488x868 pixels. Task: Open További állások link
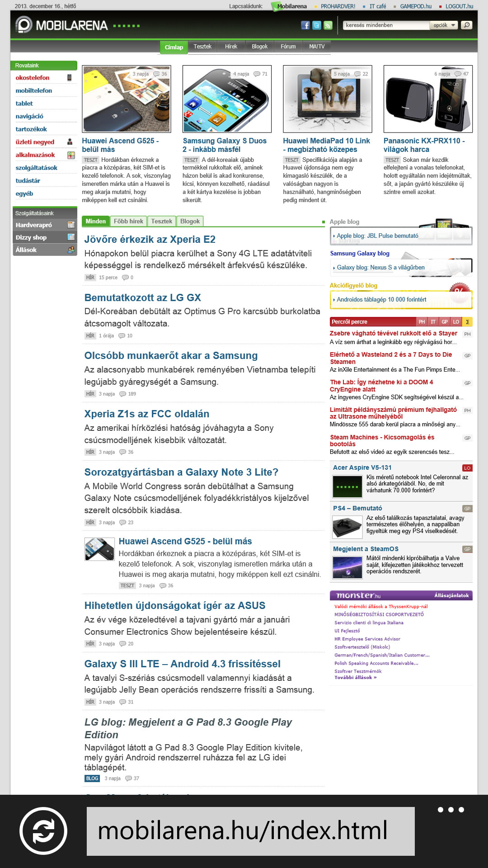(x=355, y=677)
